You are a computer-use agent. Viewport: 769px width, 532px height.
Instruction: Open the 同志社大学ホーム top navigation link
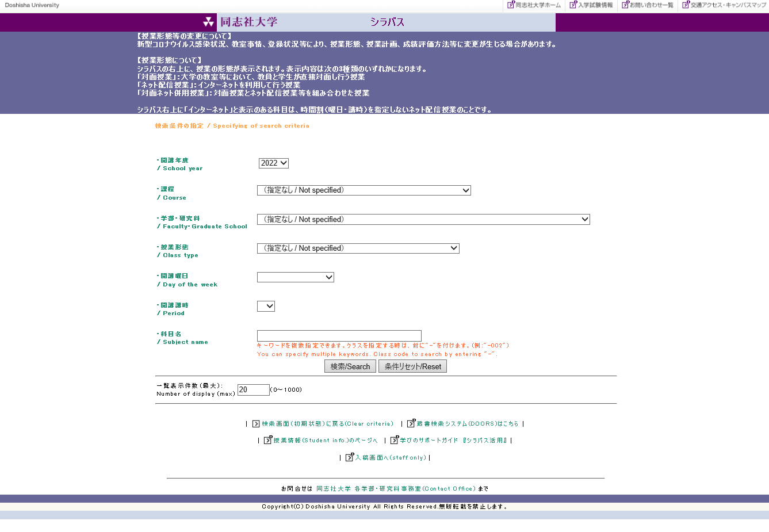pos(538,5)
